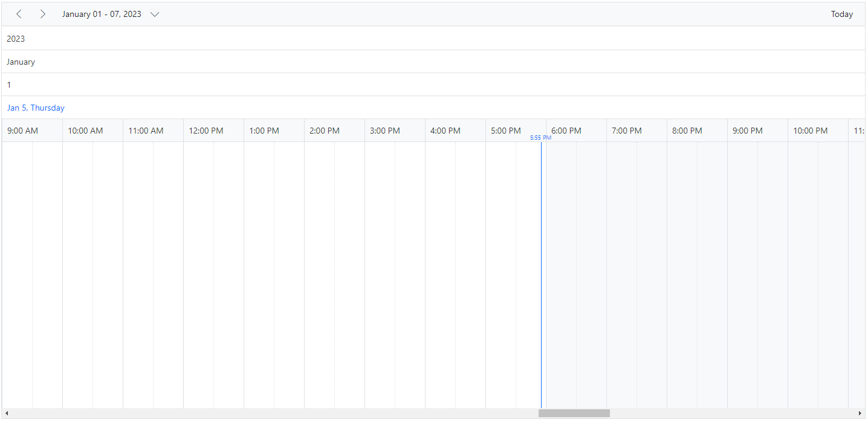This screenshot has height=422, width=868.
Task: Click the scrollbar right arrow
Action: pos(860,414)
